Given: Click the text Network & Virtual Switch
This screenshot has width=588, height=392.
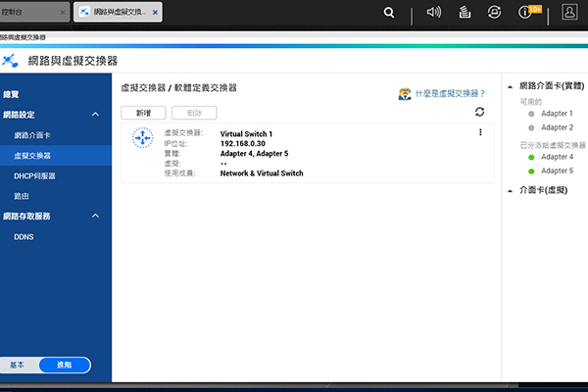Looking at the screenshot, I should click(262, 173).
